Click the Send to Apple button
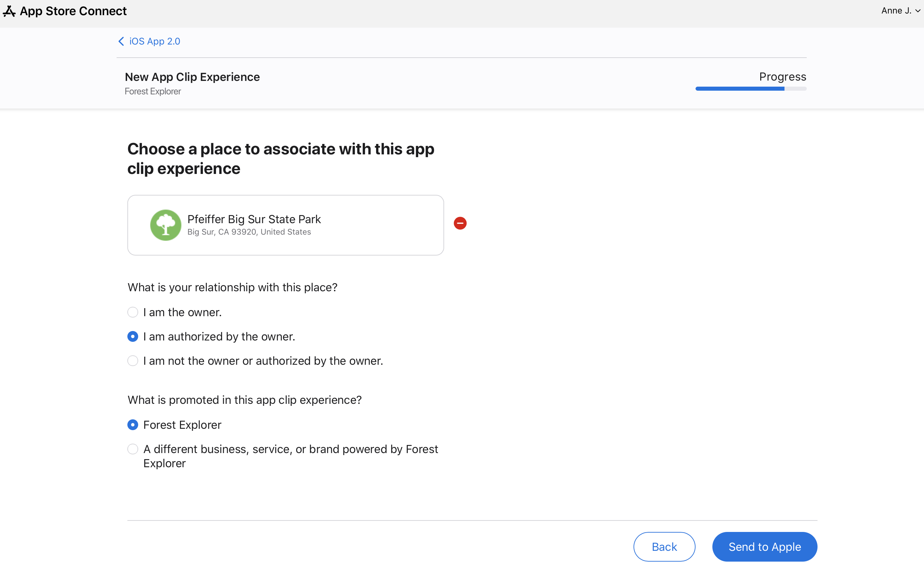This screenshot has height=567, width=924. [x=764, y=546]
